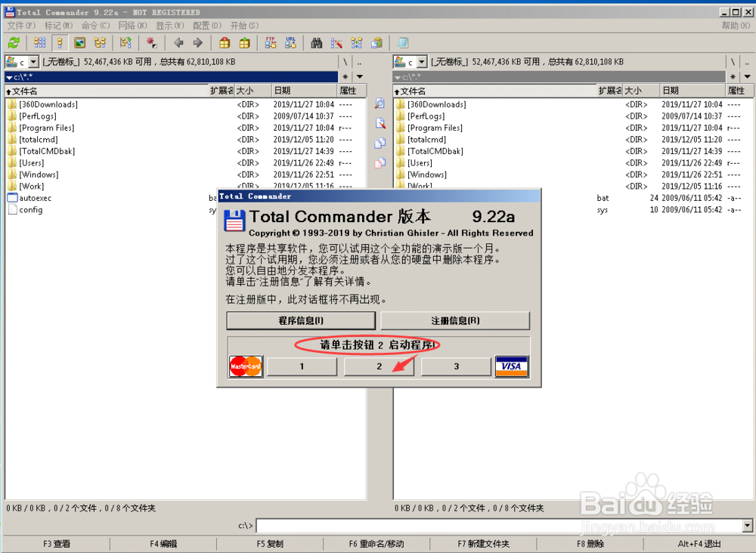
Task: Open the 命令(C) menu
Action: pos(95,26)
